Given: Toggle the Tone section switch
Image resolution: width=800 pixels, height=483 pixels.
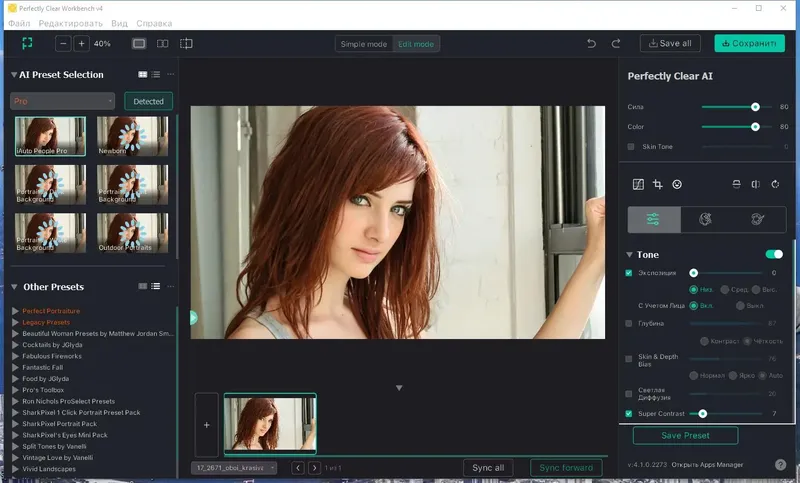Looking at the screenshot, I should point(773,255).
